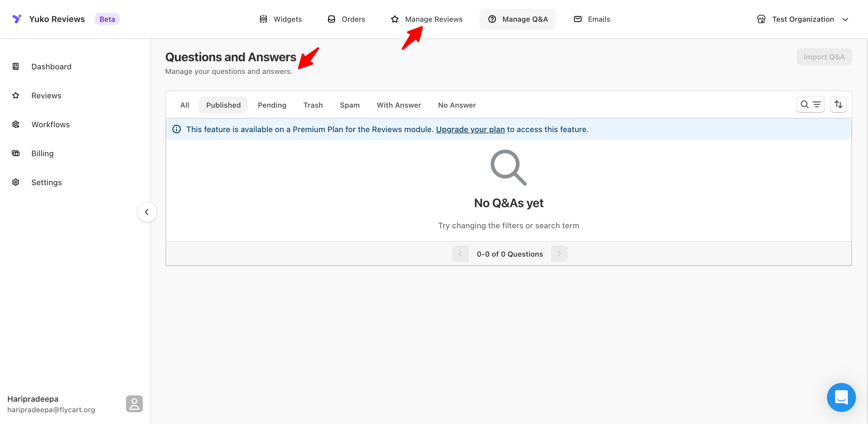Viewport: 868px width, 424px height.
Task: Click the Yuko Reviews logo icon
Action: 17,19
